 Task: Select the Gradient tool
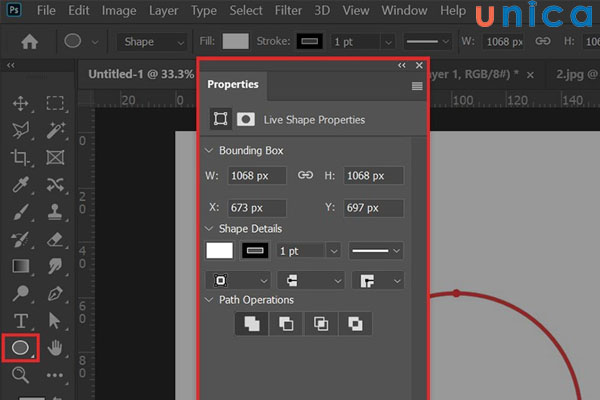pos(21,266)
